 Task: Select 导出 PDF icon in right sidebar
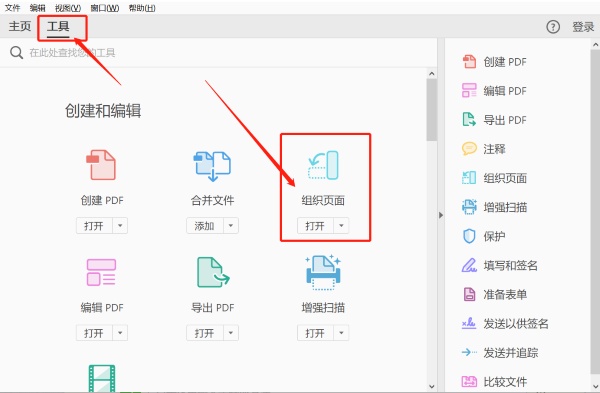click(x=469, y=120)
